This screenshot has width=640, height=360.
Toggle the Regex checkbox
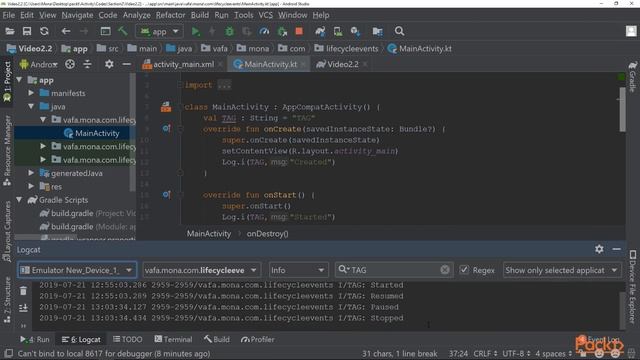coord(464,270)
